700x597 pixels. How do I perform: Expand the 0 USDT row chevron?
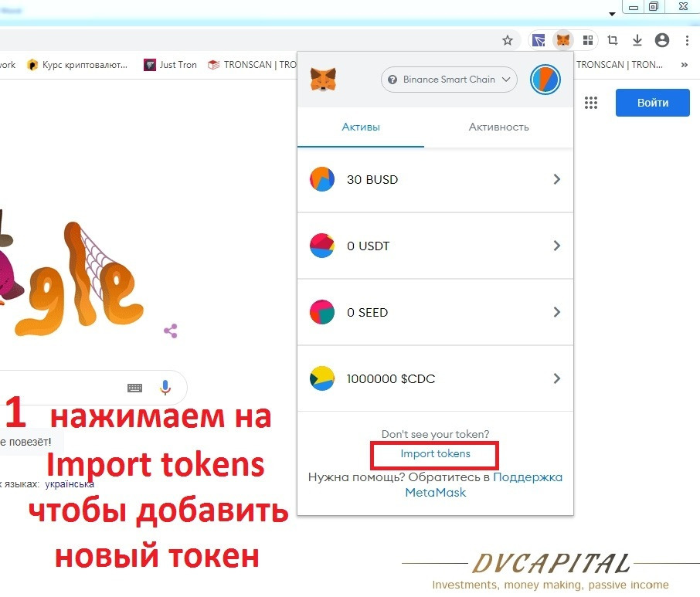[x=557, y=246]
